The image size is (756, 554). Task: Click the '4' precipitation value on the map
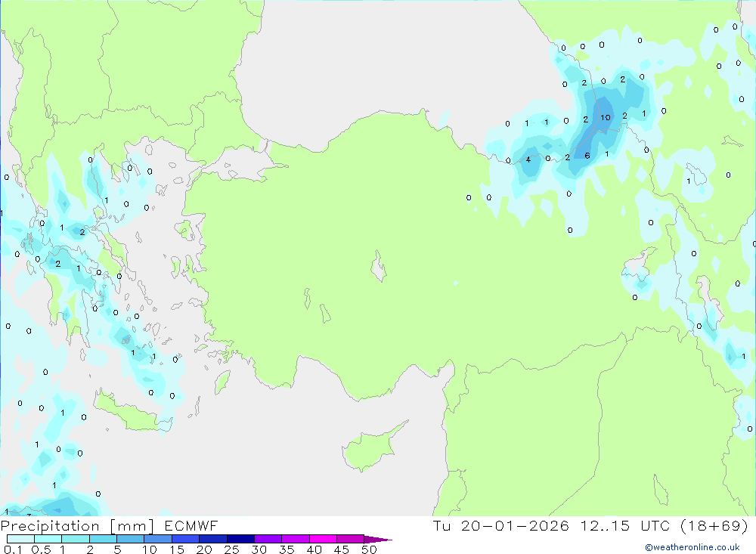tap(528, 159)
